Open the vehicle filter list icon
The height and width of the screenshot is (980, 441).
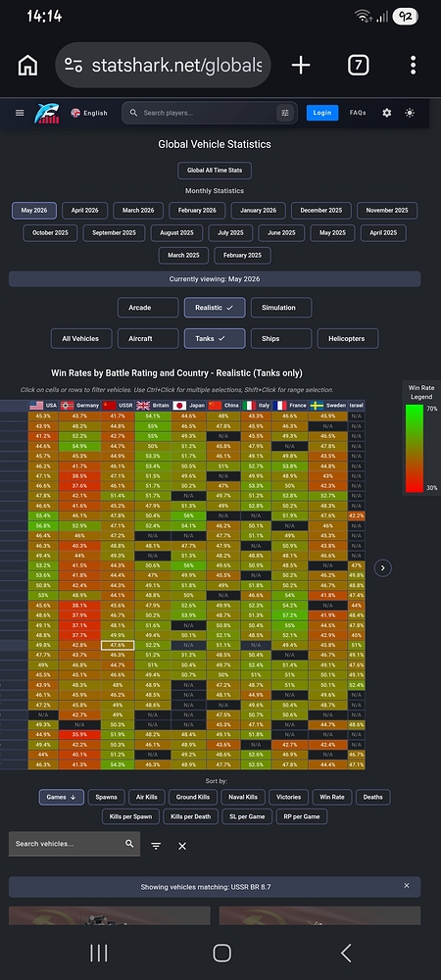coord(156,847)
